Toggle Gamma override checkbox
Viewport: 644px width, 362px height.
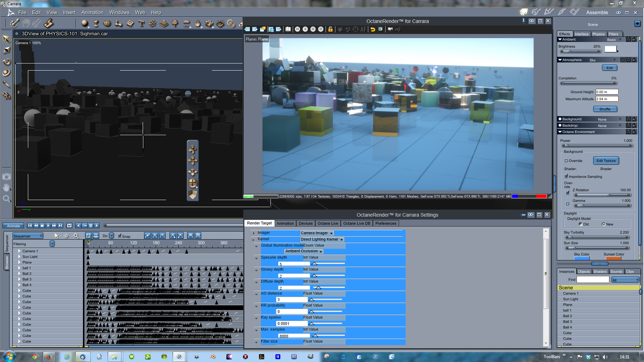click(567, 204)
